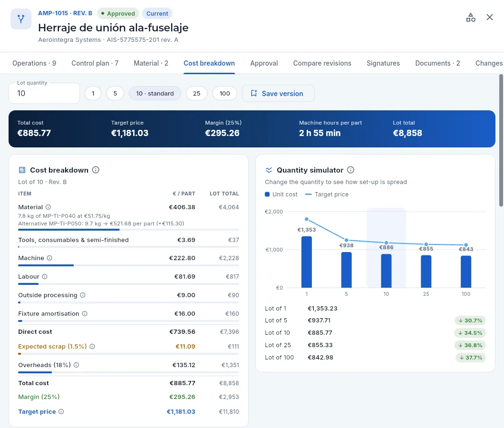Show info icon for Quantity simulator
The image size is (504, 428).
coord(351,170)
